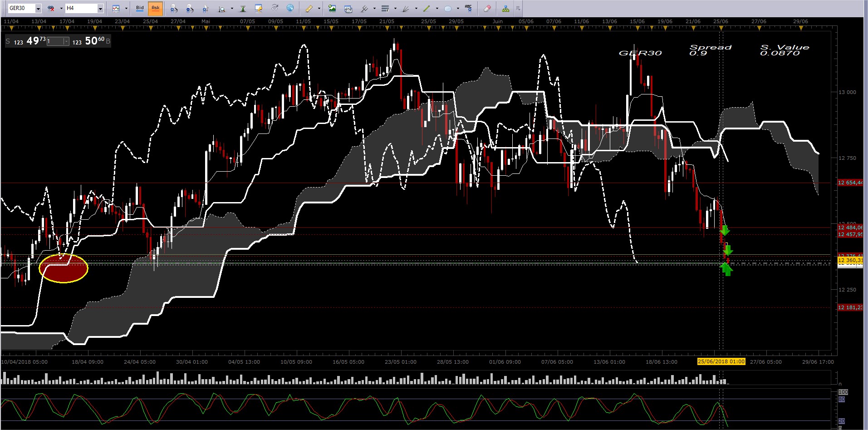The image size is (868, 430).
Task: Click the 10/04/2018 05:00 time label
Action: (x=25, y=362)
